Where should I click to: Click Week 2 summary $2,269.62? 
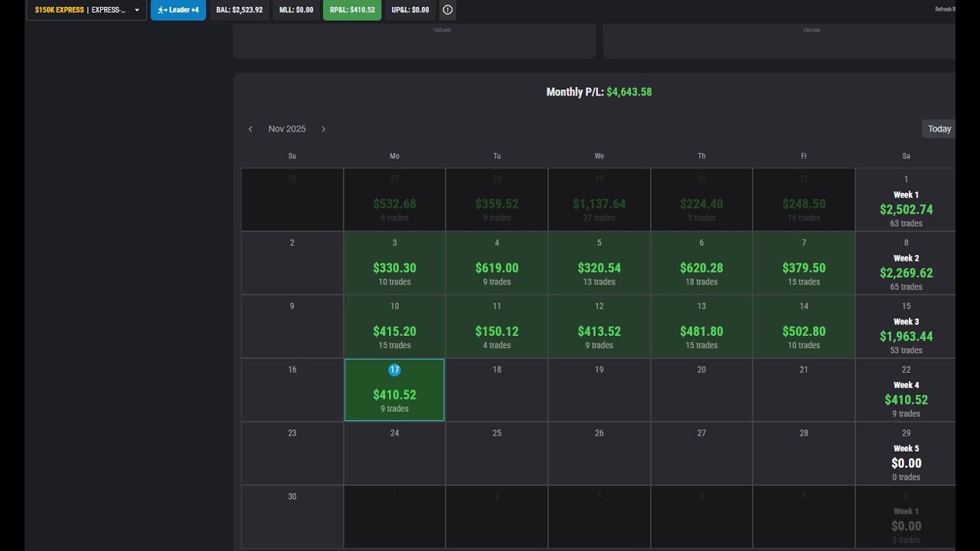pos(906,263)
